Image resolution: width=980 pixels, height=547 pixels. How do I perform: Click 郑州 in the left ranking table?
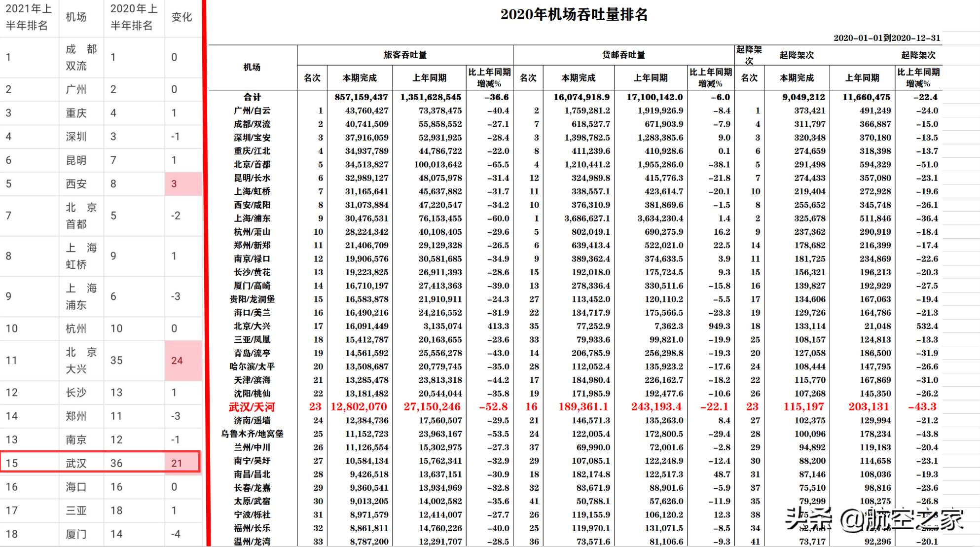pos(76,416)
